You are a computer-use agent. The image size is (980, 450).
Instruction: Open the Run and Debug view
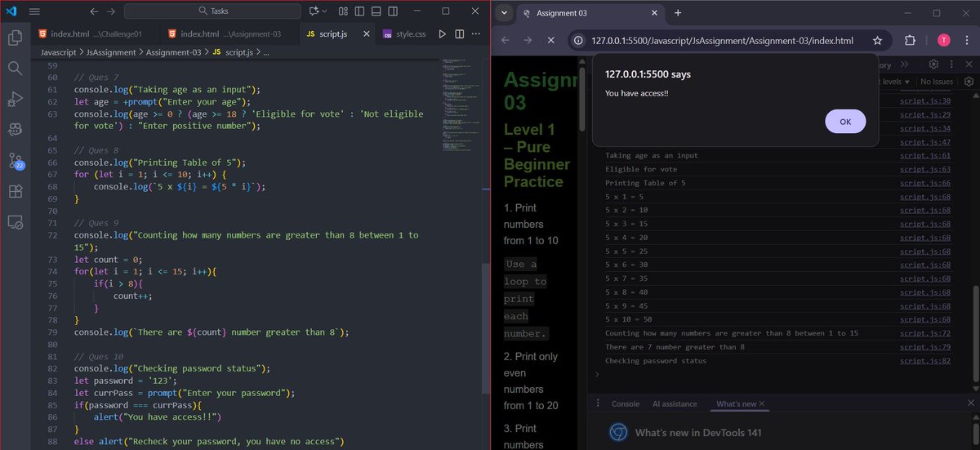coord(15,99)
